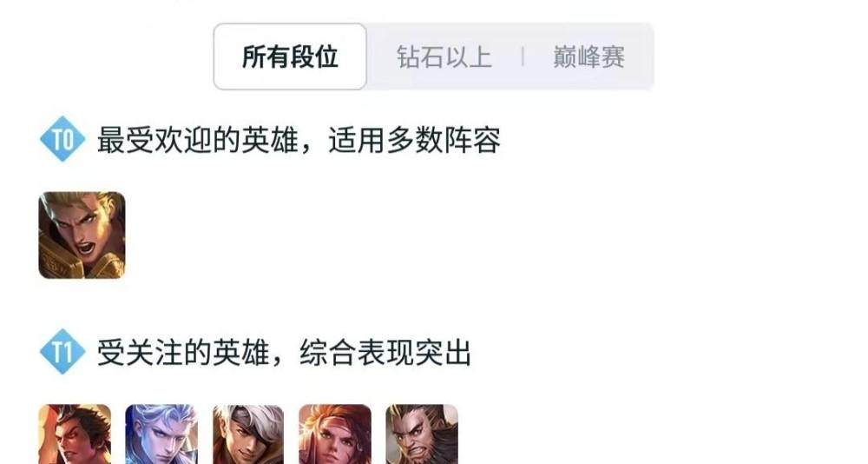View the only hero listed under T0
This screenshot has width=868, height=464.
coord(82,235)
